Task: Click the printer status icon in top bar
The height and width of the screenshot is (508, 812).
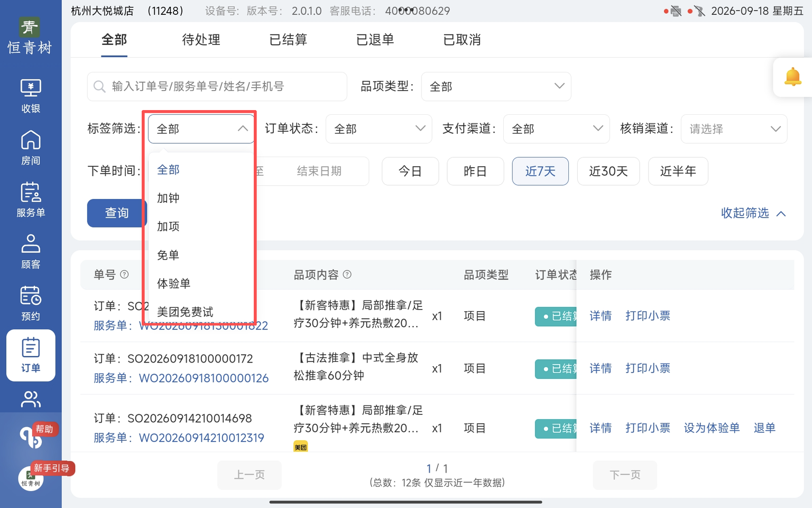Action: tap(676, 11)
